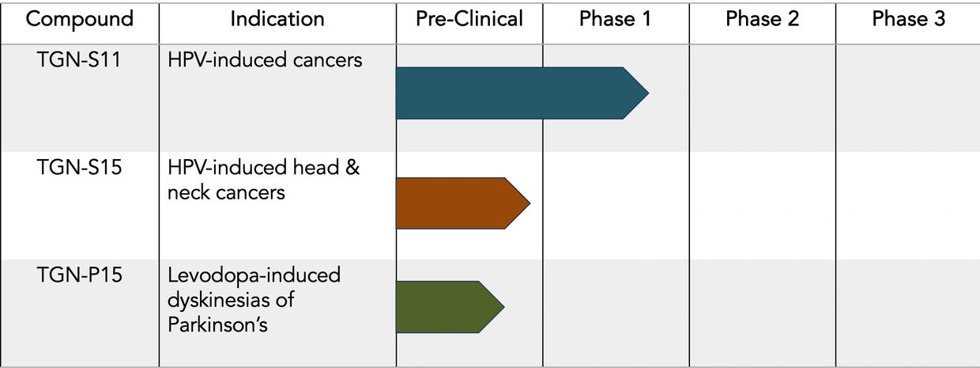The height and width of the screenshot is (368, 980).
Task: Select the Phase 3 column header
Action: (908, 20)
